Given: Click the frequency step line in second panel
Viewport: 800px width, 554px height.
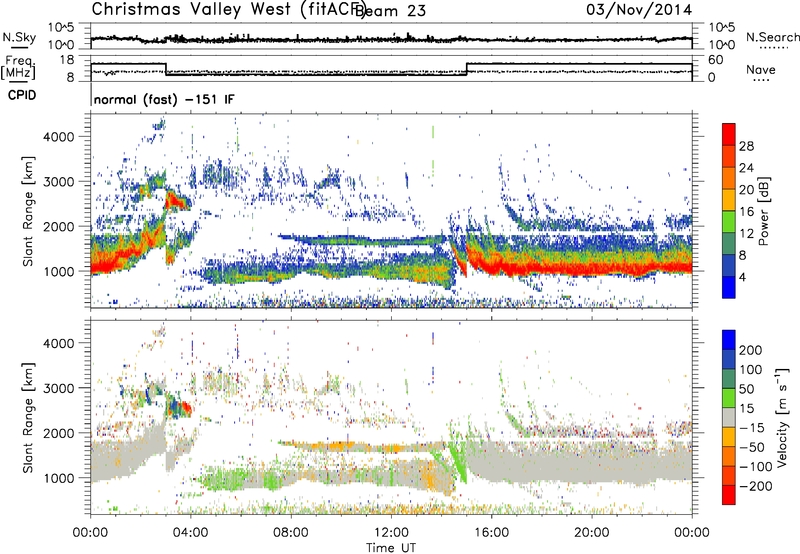Looking at the screenshot, I should point(391,70).
